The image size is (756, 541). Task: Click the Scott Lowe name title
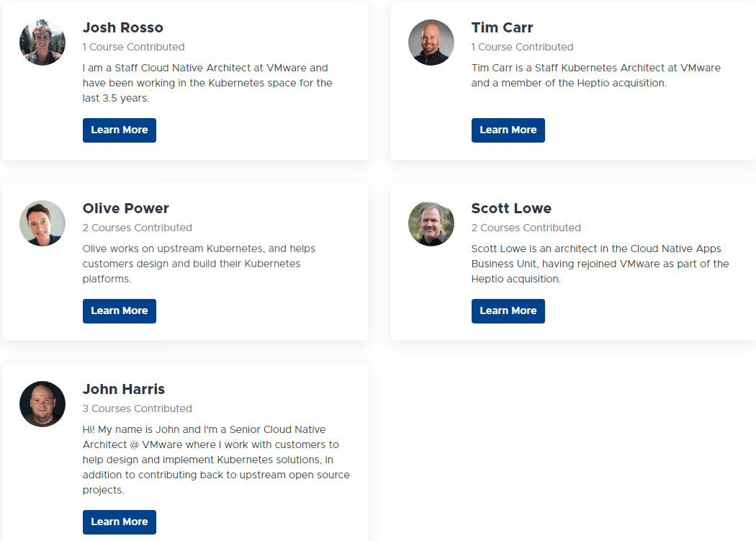511,209
